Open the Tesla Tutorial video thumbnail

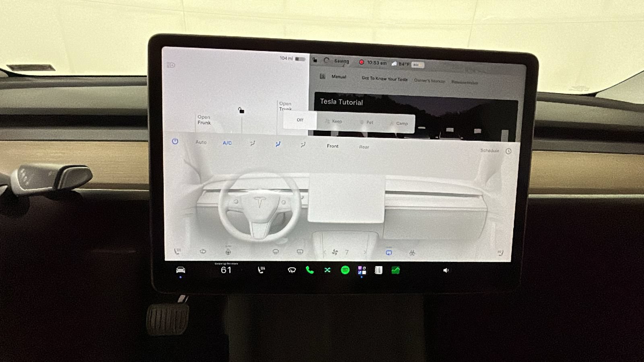tap(416, 117)
